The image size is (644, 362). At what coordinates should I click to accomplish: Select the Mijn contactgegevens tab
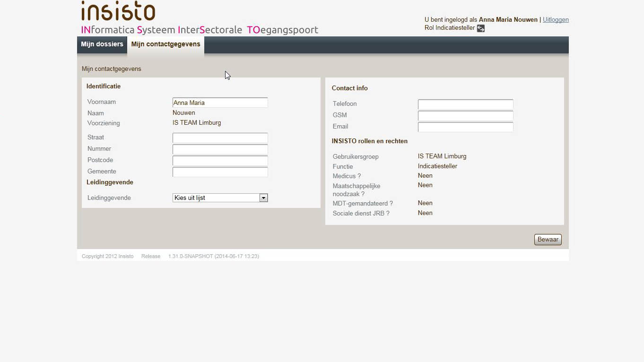click(166, 45)
